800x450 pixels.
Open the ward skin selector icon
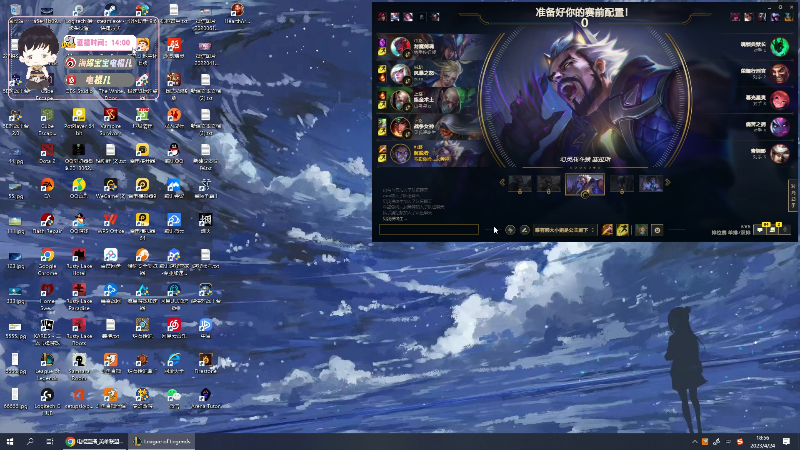(x=641, y=230)
